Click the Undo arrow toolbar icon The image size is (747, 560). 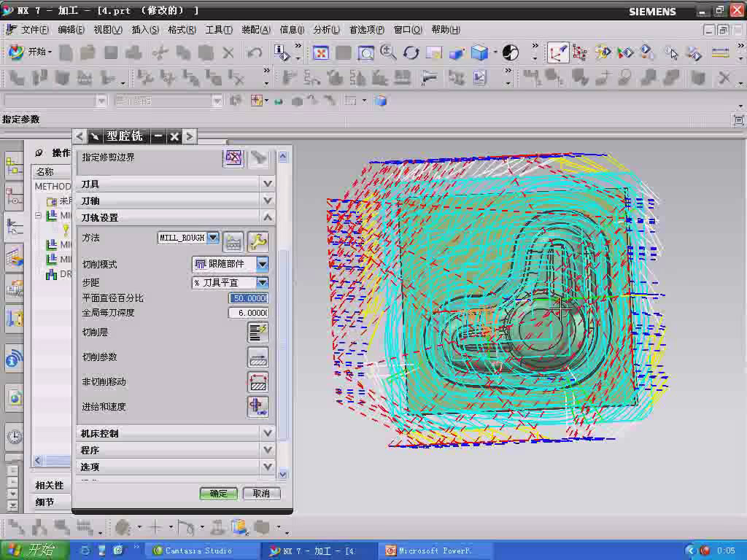pyautogui.click(x=255, y=52)
